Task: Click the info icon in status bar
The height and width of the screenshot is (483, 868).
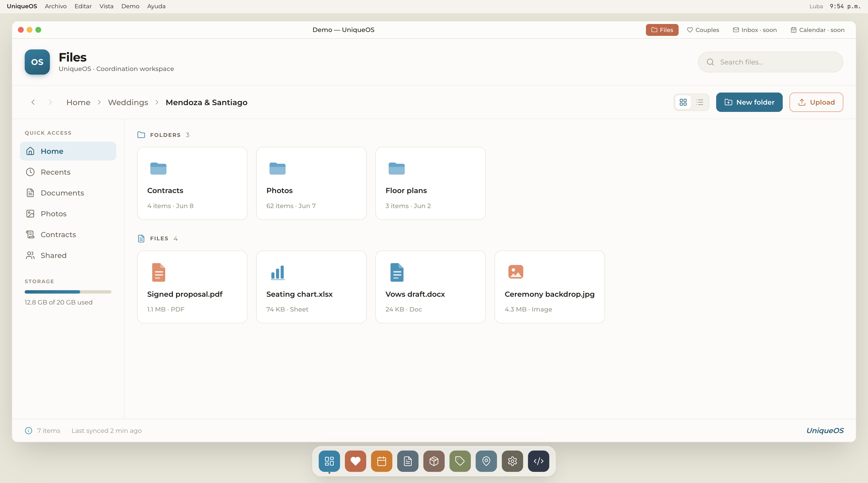Action: pyautogui.click(x=29, y=430)
